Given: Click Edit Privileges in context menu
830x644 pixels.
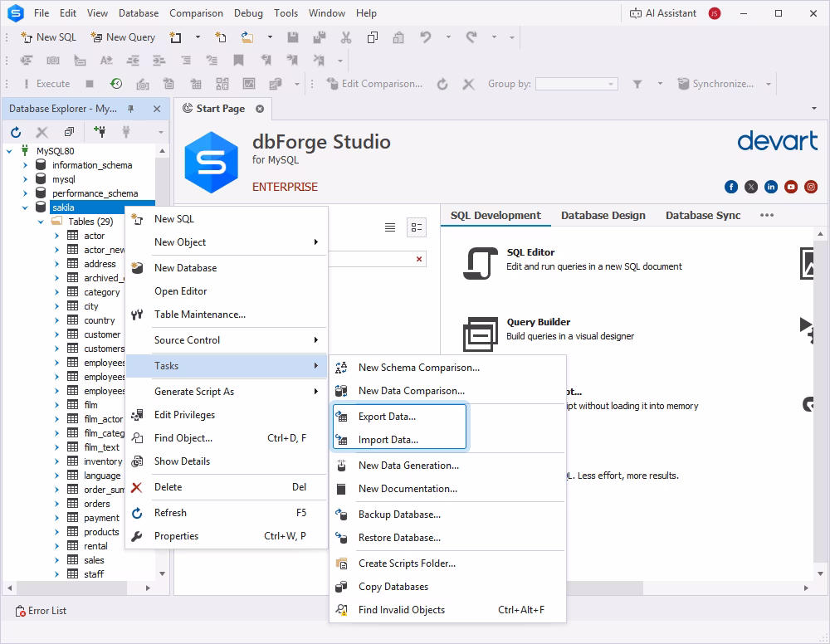Looking at the screenshot, I should [227, 415].
